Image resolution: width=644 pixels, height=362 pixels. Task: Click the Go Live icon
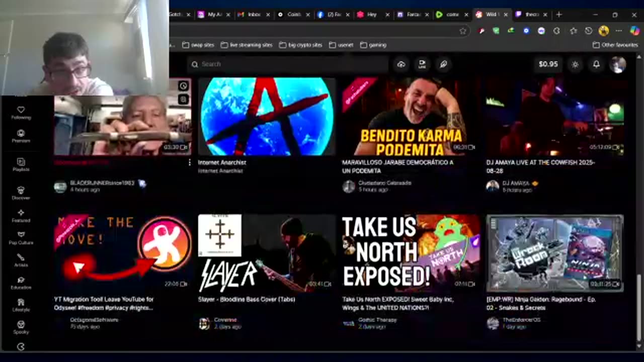pyautogui.click(x=422, y=64)
